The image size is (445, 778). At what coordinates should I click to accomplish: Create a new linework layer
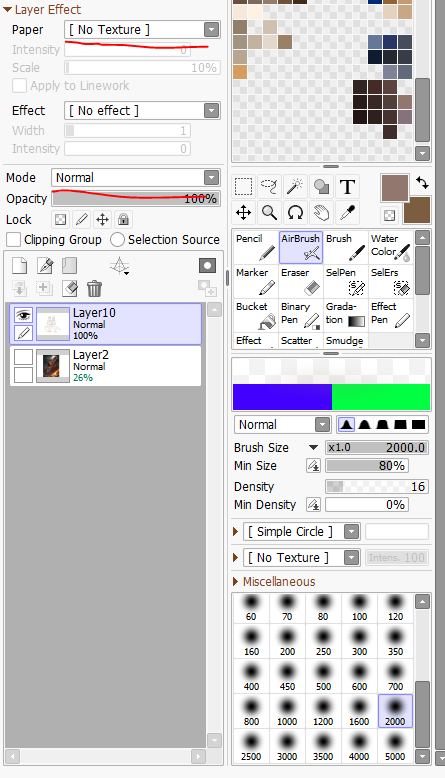coord(45,265)
